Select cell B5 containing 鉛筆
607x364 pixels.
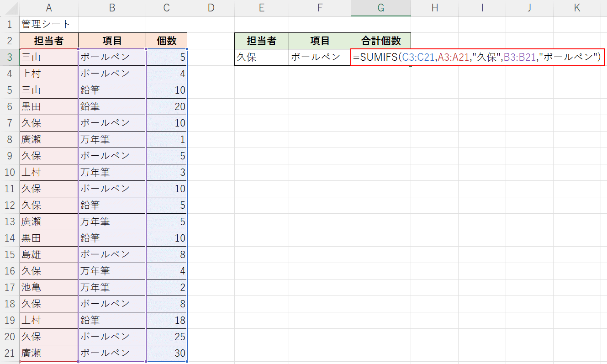112,90
